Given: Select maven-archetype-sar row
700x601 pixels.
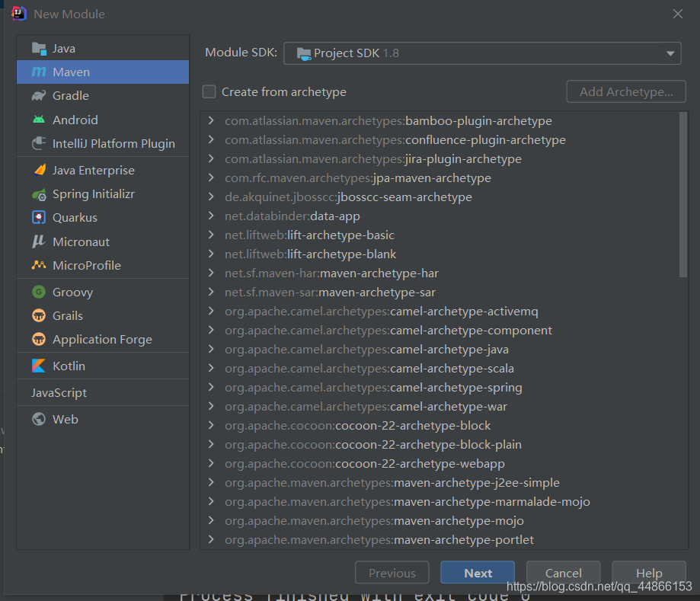Looking at the screenshot, I should coord(439,292).
